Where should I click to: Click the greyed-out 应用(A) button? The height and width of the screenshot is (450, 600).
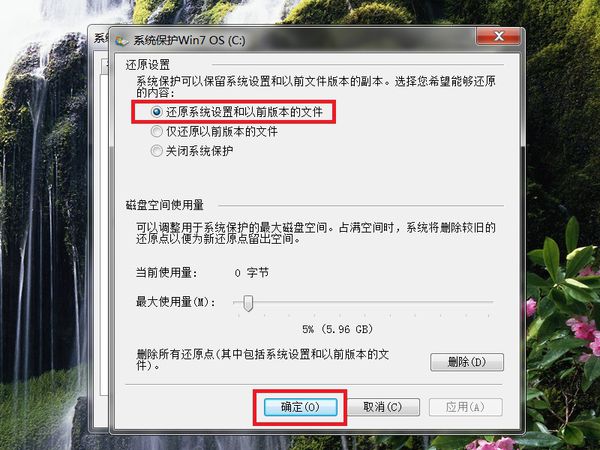pos(466,407)
